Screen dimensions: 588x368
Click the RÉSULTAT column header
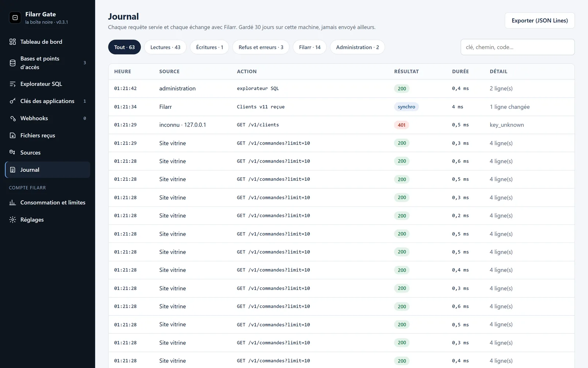[x=406, y=71]
